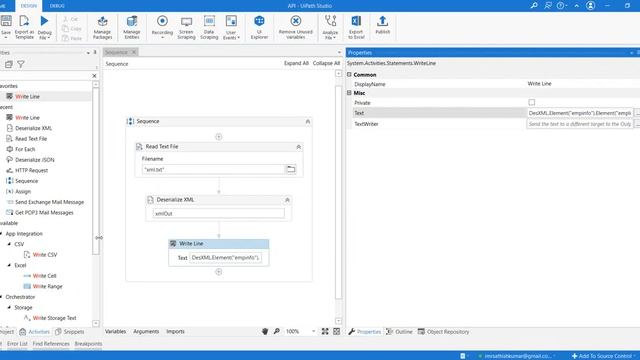Toggle the Private checkbox
The height and width of the screenshot is (360, 640).
coord(531,102)
